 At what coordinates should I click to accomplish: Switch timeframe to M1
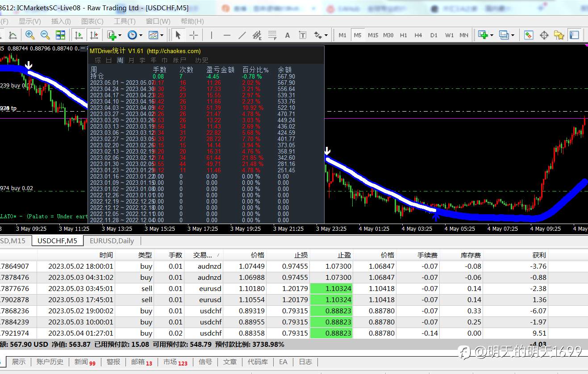(x=342, y=35)
